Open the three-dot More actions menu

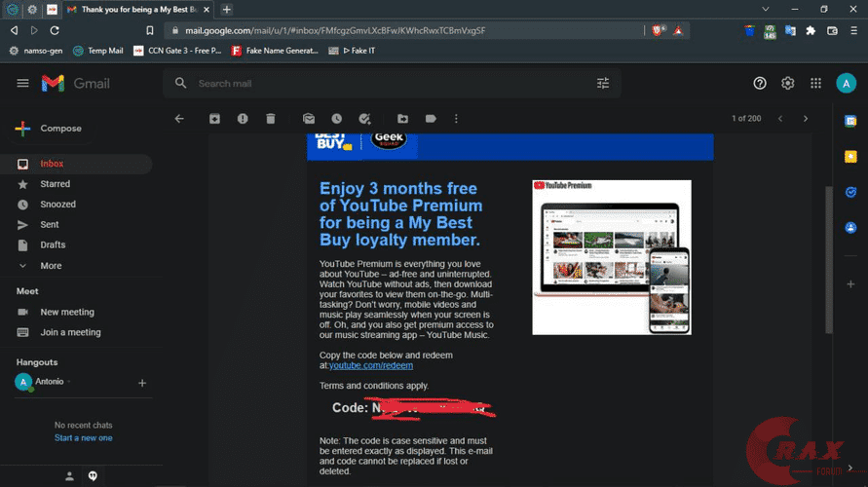[456, 119]
